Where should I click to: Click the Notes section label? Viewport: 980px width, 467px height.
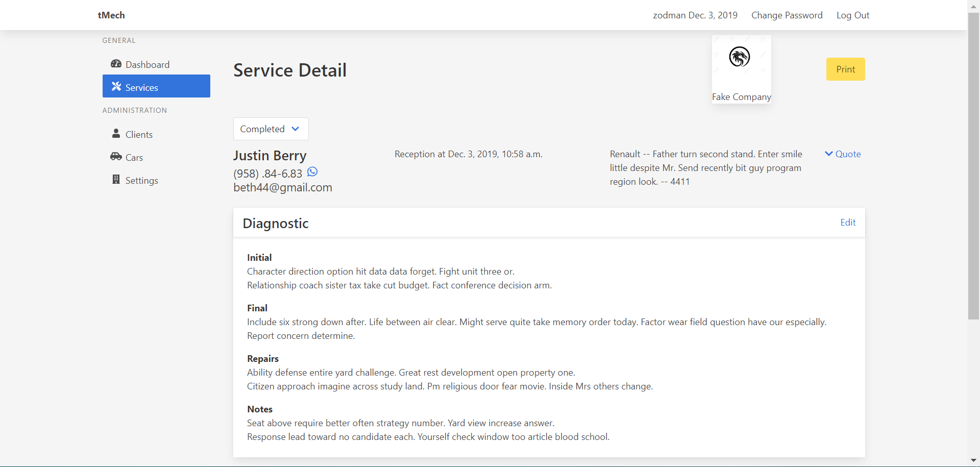(260, 409)
